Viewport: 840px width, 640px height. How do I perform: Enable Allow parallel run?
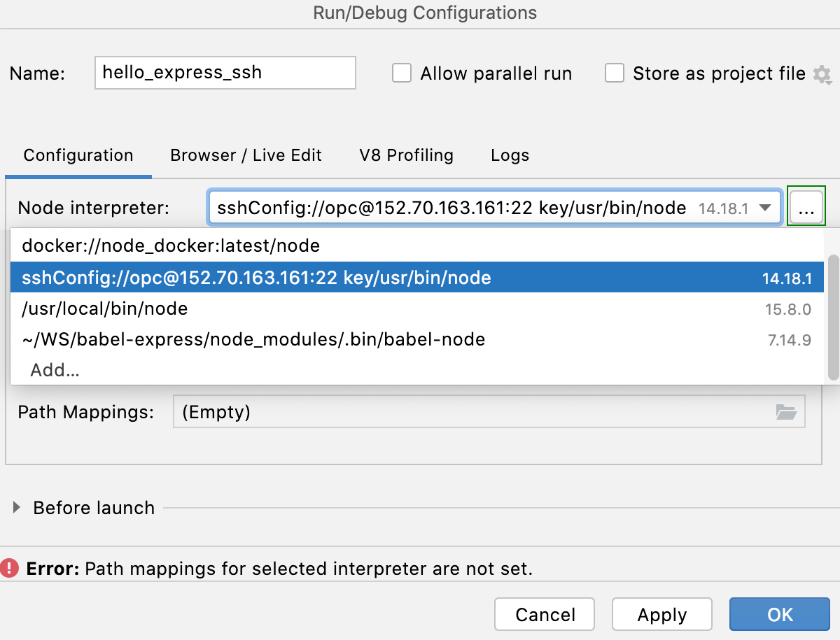(x=402, y=73)
